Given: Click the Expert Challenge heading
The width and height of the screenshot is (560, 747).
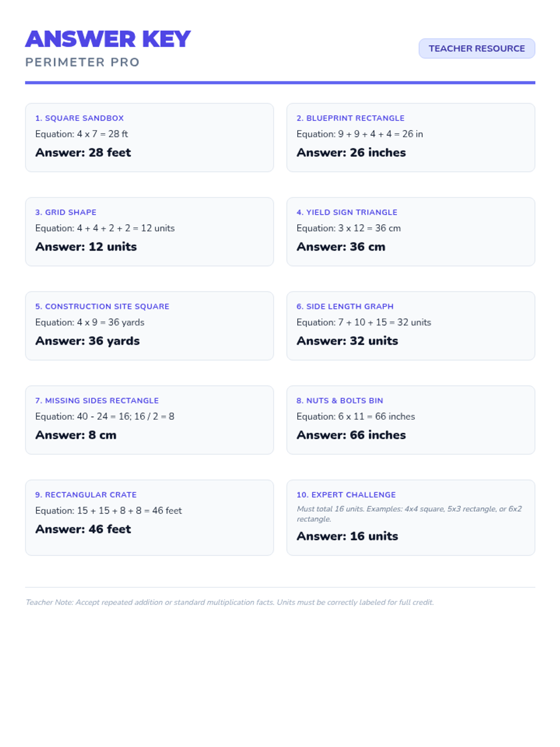Looking at the screenshot, I should (346, 495).
